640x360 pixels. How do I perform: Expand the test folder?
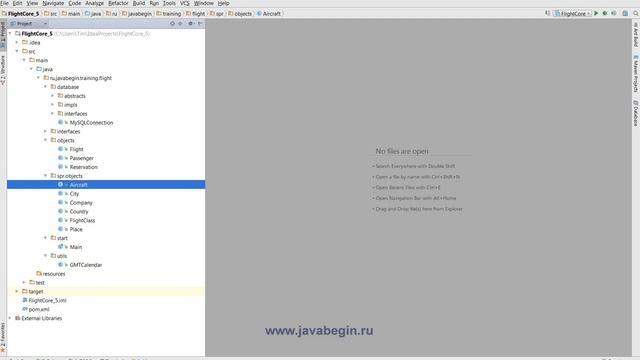click(24, 282)
